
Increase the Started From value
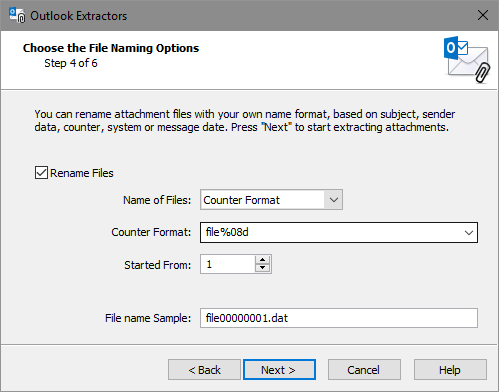[x=263, y=260]
